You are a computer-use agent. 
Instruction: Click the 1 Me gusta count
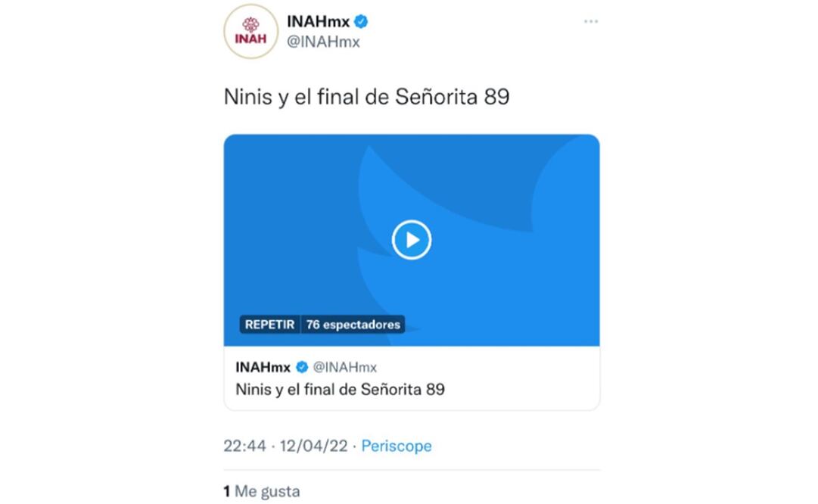tap(261, 490)
